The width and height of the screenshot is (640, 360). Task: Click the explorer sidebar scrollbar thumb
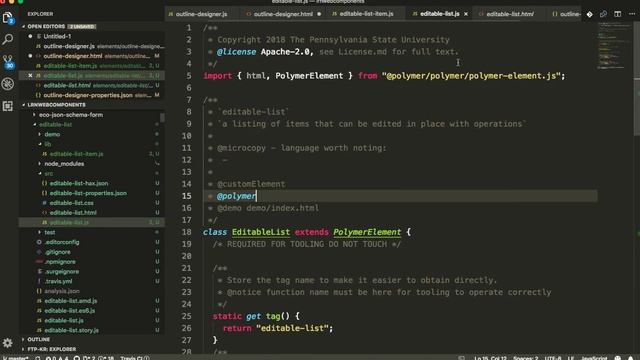162,118
